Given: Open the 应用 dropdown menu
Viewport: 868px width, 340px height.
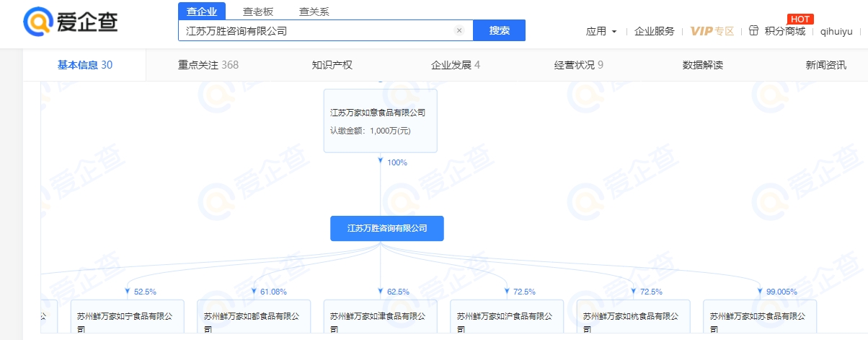Looking at the screenshot, I should click(x=601, y=31).
